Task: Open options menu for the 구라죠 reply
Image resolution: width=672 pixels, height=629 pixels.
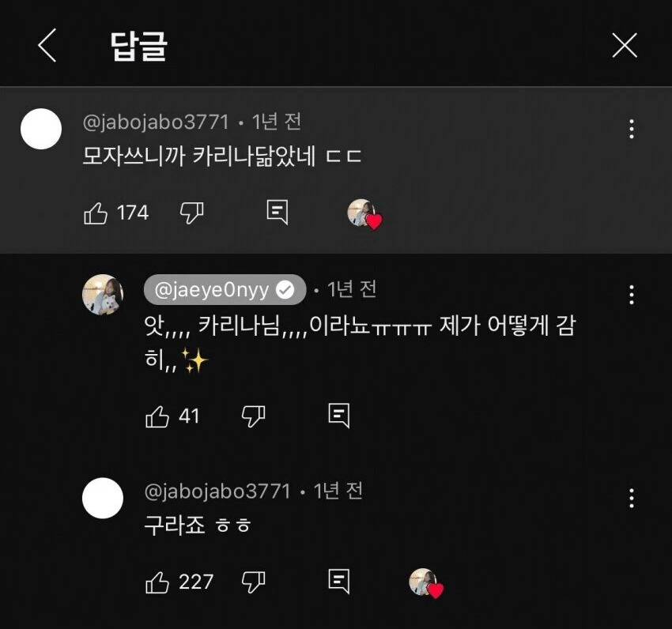Action: click(x=631, y=498)
